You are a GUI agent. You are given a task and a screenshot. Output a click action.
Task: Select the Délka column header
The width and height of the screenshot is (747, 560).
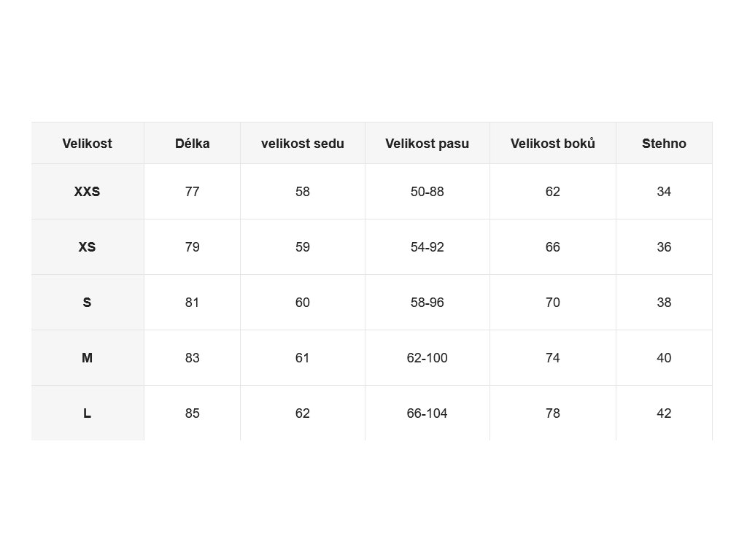[x=192, y=144]
